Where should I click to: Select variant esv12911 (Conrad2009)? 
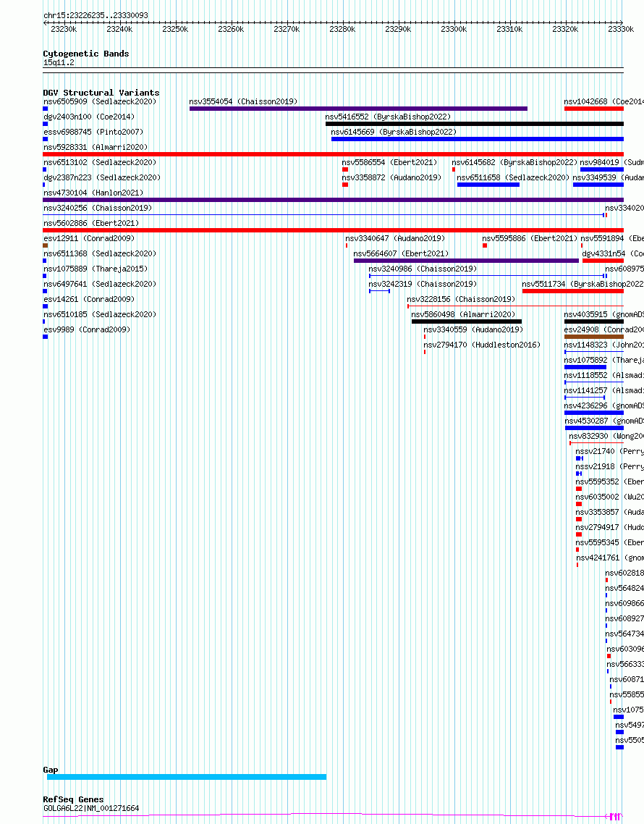click(89, 238)
